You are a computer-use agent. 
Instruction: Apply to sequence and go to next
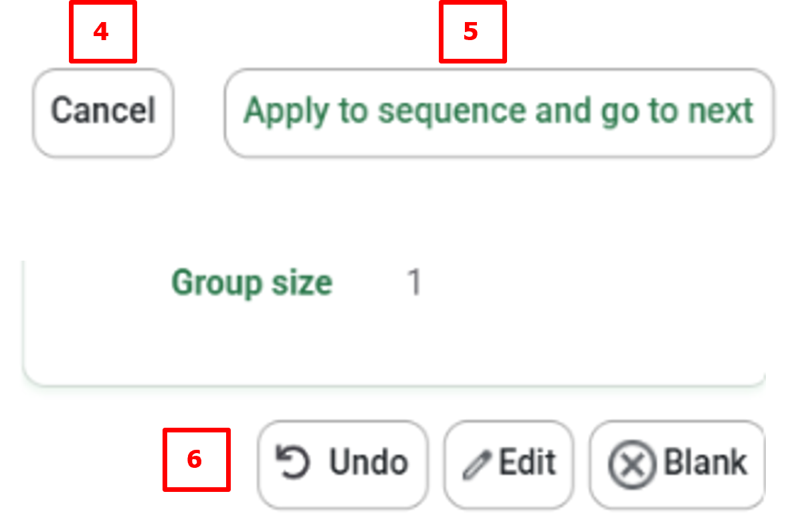pyautogui.click(x=498, y=112)
